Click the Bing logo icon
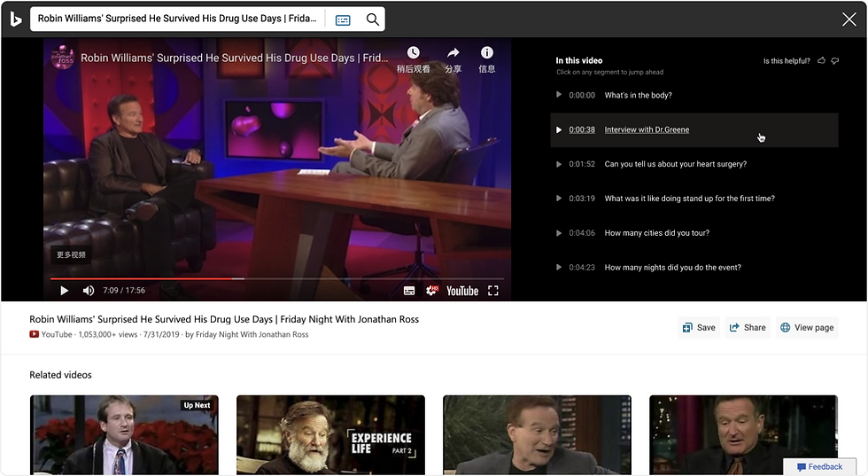The width and height of the screenshot is (868, 476). click(x=16, y=20)
